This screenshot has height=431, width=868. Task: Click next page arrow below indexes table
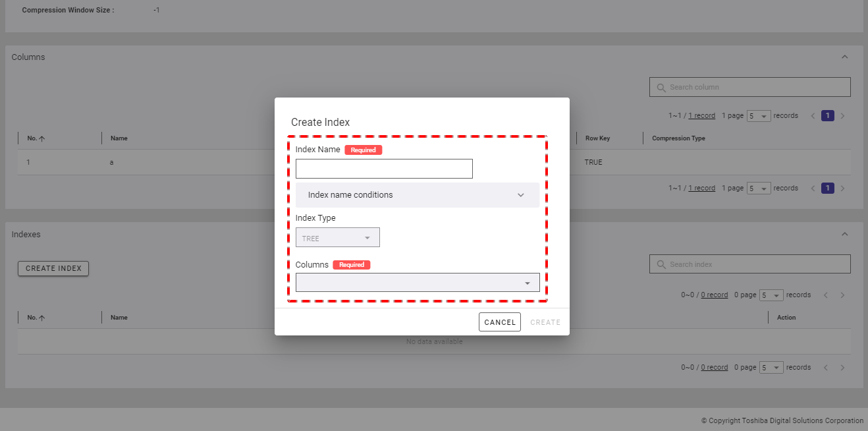click(x=842, y=368)
